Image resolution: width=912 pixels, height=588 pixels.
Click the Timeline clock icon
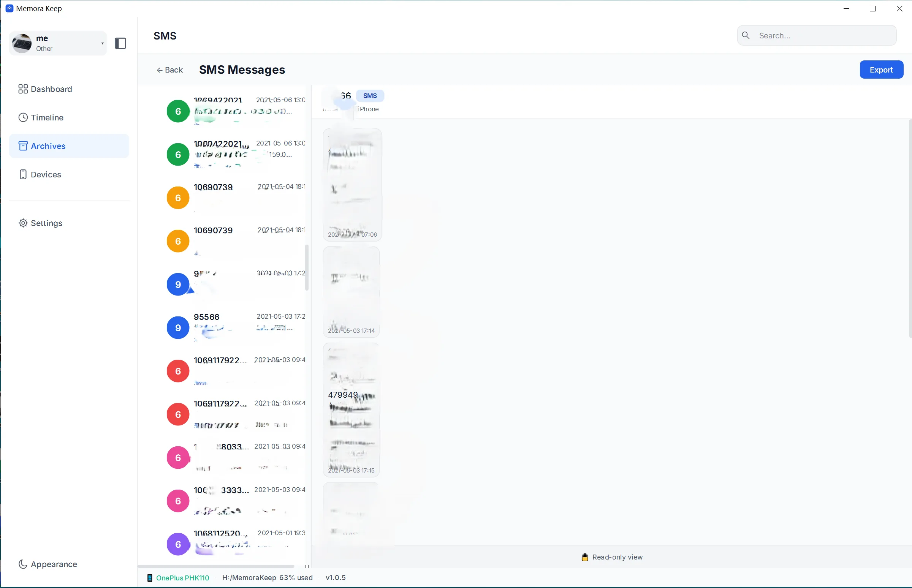tap(23, 118)
